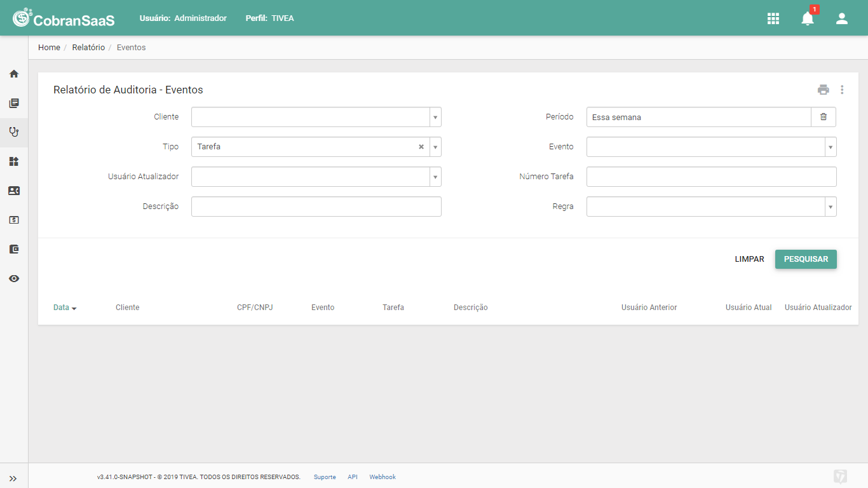Open the user profile menu

(x=842, y=18)
